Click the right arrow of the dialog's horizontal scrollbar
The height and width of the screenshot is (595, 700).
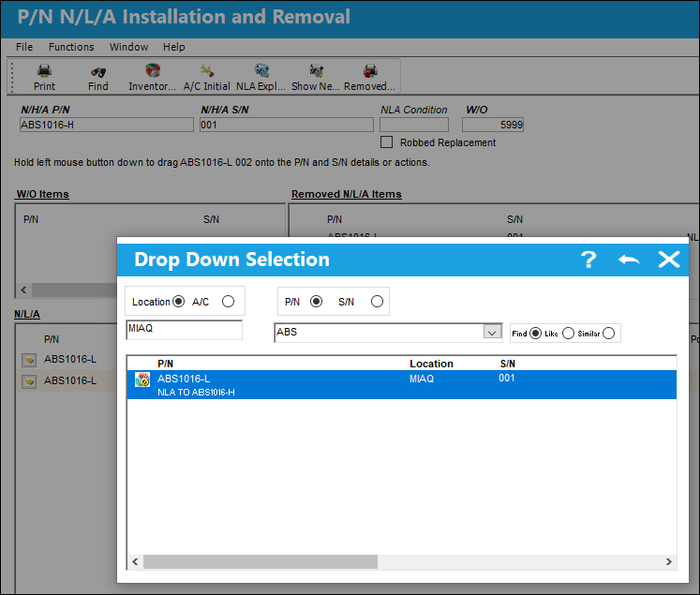tap(668, 562)
